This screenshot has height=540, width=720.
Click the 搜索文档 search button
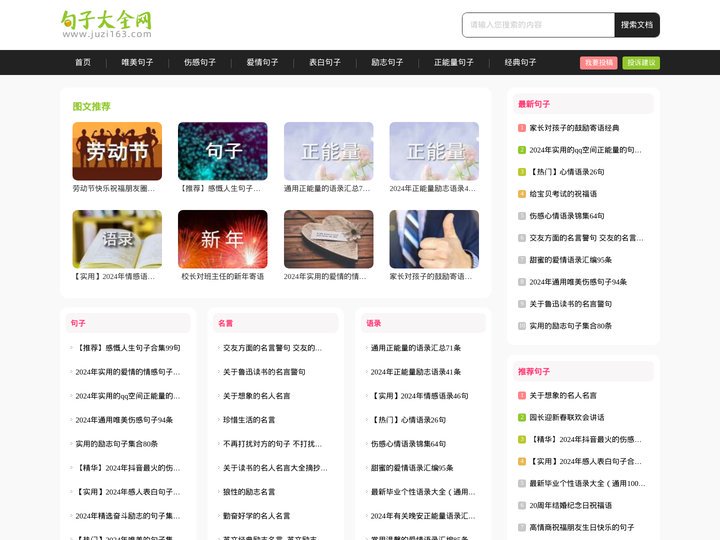[637, 25]
